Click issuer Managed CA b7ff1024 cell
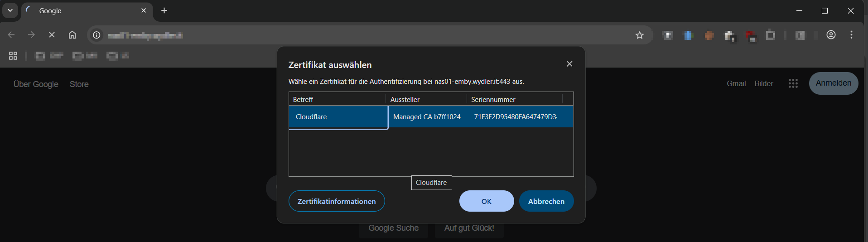Screen dimensions: 868x242 pyautogui.click(x=427, y=117)
